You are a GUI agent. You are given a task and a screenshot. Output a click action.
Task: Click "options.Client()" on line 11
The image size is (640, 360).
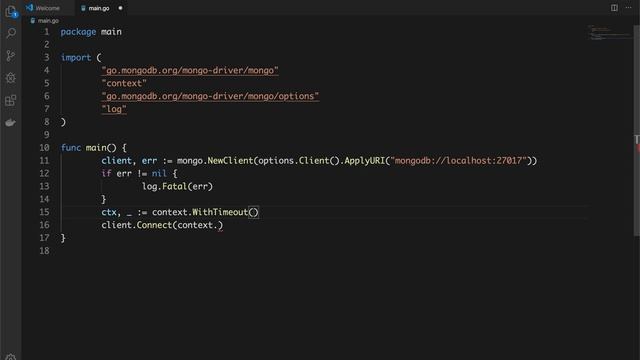coord(299,161)
